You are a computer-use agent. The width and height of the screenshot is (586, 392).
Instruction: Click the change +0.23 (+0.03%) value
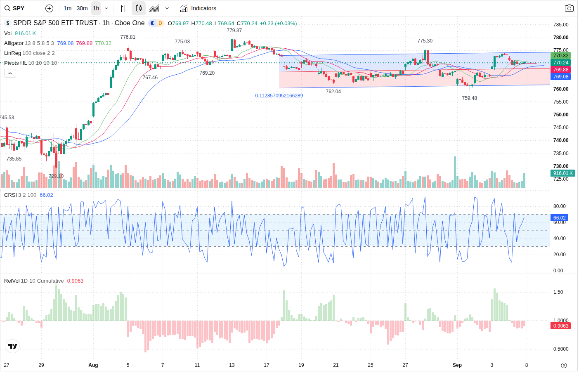pyautogui.click(x=278, y=24)
